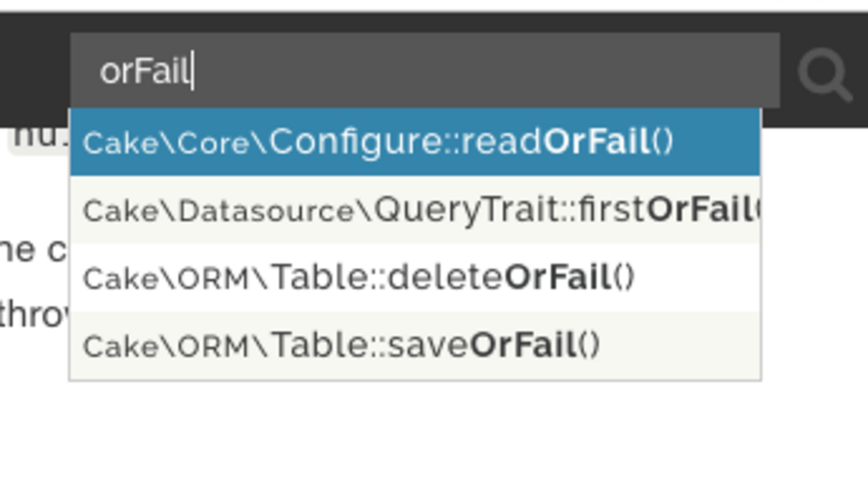Click the second autocomplete suggestion

tap(414, 210)
